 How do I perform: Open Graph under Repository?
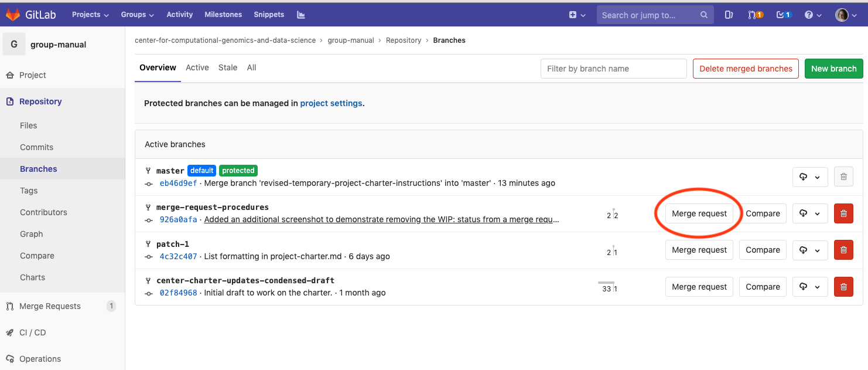[x=32, y=234]
